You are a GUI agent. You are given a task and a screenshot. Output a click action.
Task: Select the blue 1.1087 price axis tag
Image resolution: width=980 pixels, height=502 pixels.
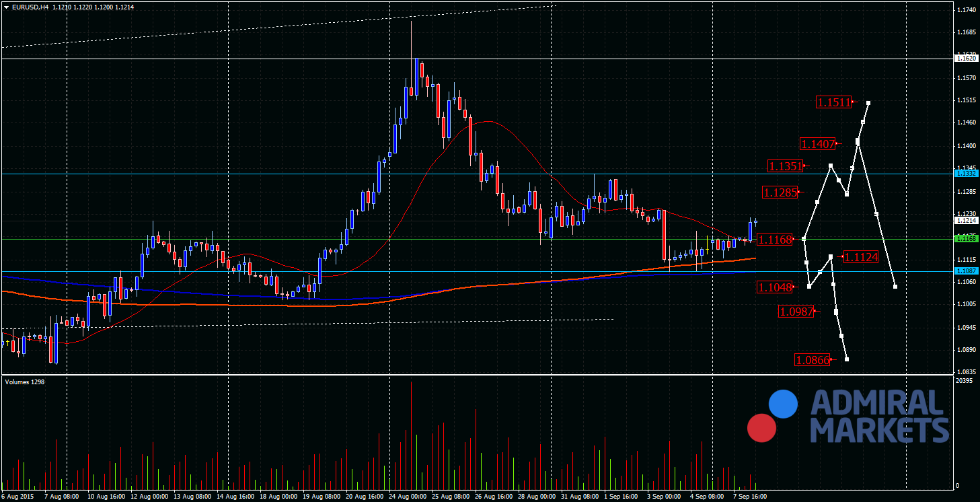(967, 271)
